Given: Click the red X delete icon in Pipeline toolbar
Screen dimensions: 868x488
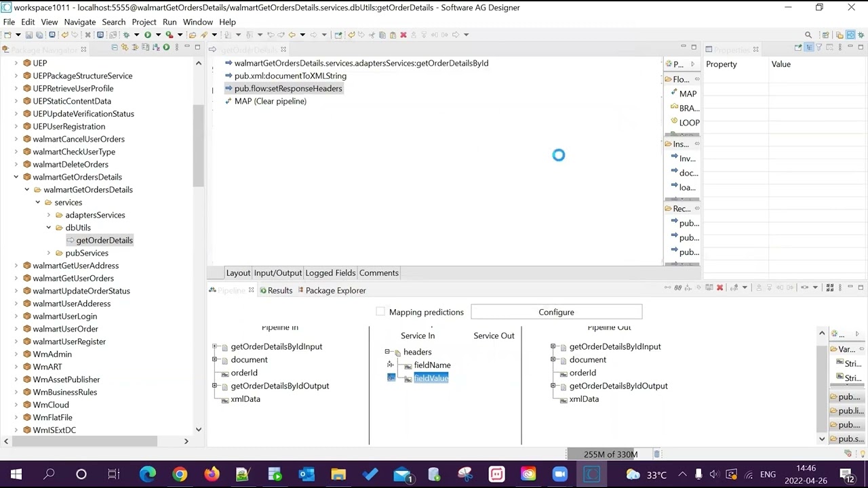Looking at the screenshot, I should click(719, 288).
